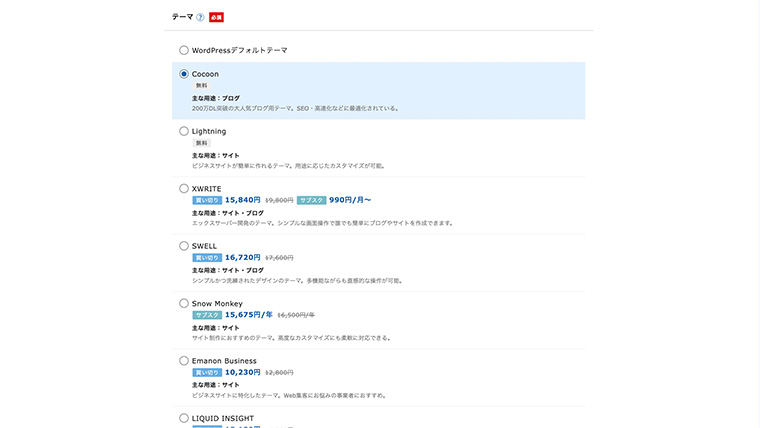This screenshot has width=760, height=428.
Task: Click the 買い切り badge under SWELL
Action: (206, 257)
